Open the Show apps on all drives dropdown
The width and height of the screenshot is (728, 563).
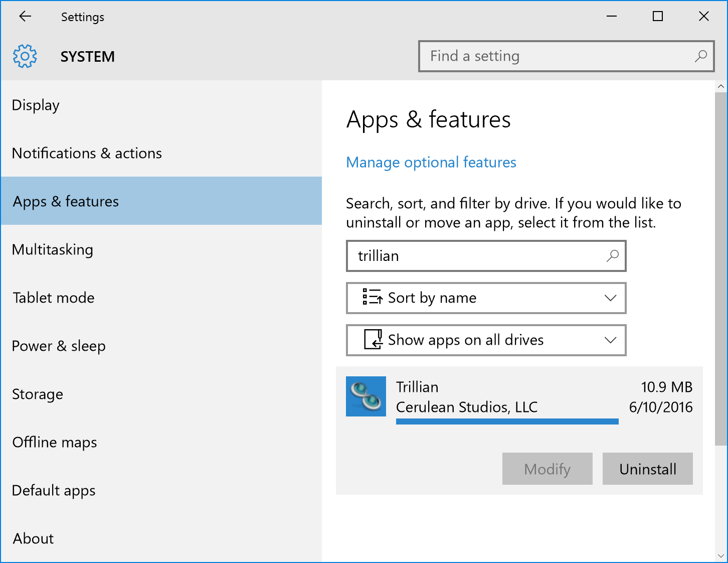click(486, 340)
